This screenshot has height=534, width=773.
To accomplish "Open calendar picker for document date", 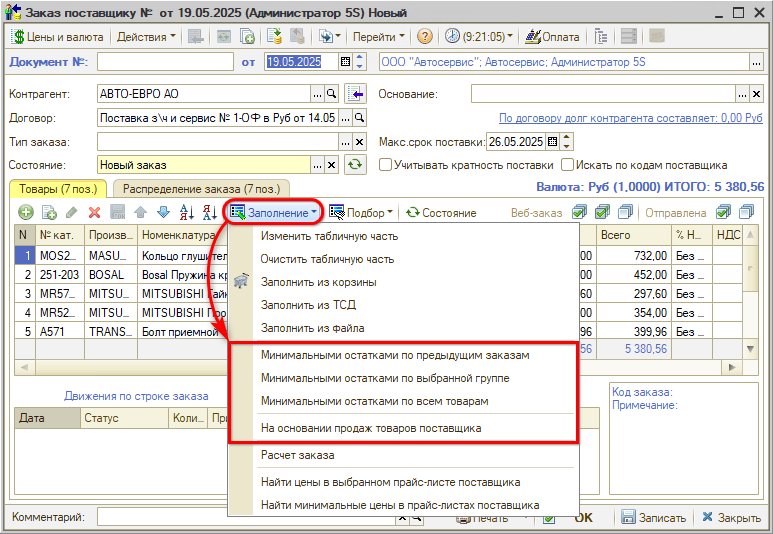I will click(x=346, y=62).
